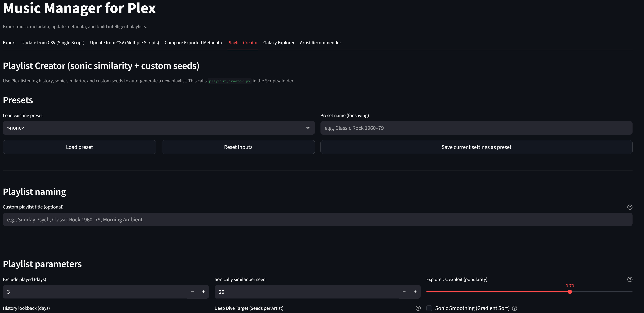Focus the Custom playlist title field

[x=317, y=219]
